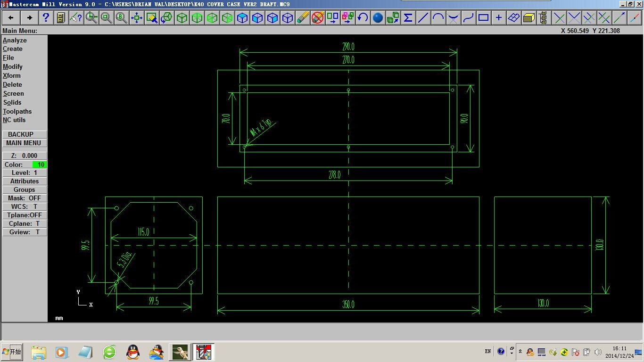Expand the system tray hidden icons arrow
This screenshot has width=644, height=362.
tap(520, 352)
